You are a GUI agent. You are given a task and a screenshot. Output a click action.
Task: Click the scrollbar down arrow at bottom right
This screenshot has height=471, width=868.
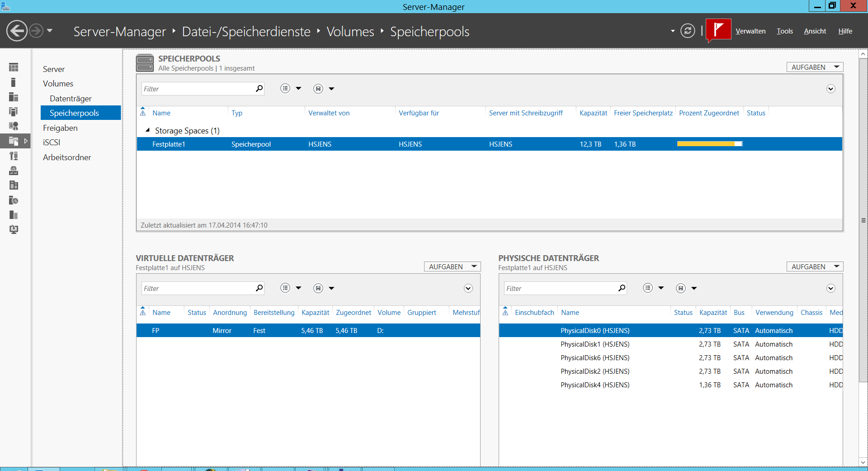click(863, 462)
